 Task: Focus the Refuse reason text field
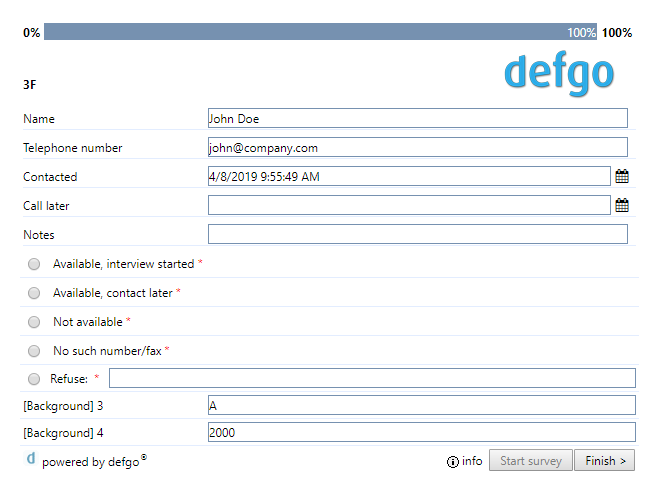pos(372,378)
